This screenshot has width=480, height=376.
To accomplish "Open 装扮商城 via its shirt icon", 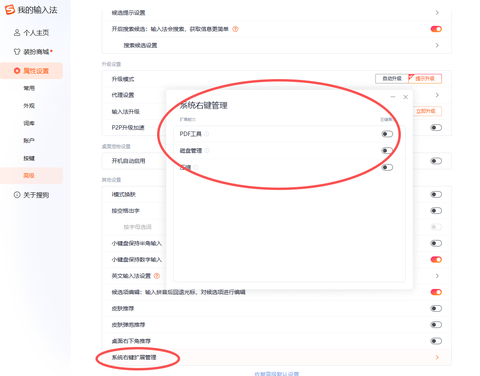I will pos(17,52).
